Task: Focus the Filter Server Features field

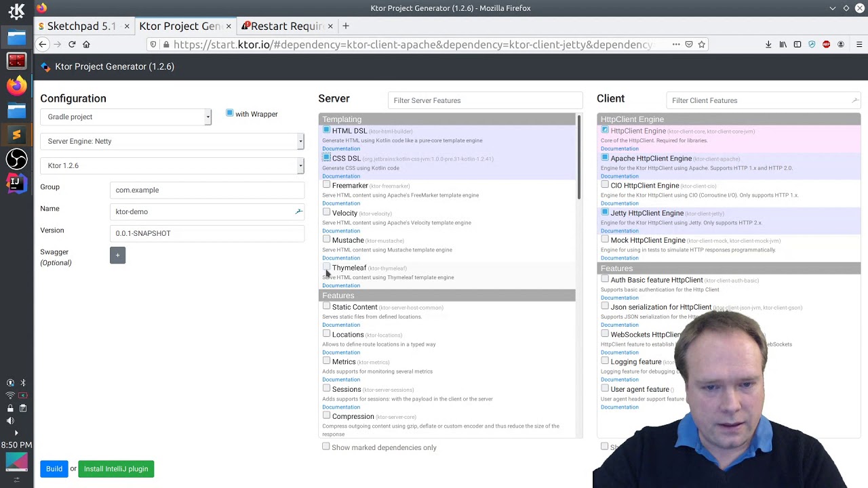Action: (485, 100)
